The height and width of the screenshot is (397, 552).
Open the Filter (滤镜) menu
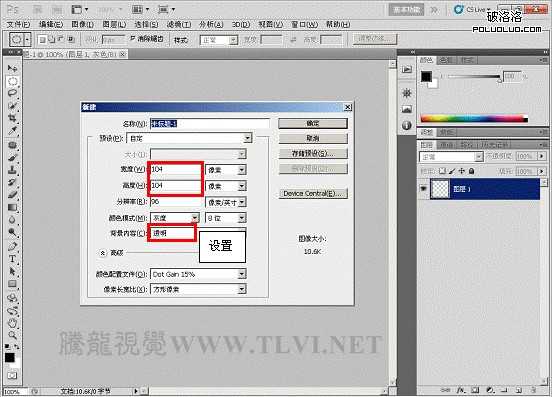point(179,24)
